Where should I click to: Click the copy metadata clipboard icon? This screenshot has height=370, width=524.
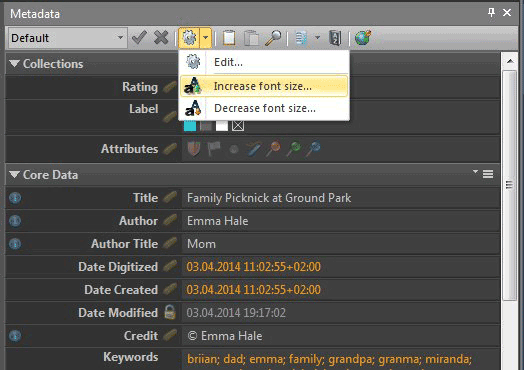coord(229,38)
